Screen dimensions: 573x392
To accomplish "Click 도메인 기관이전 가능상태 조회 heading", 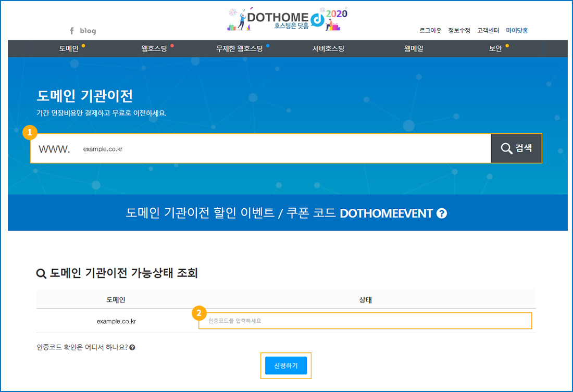I will [x=123, y=273].
